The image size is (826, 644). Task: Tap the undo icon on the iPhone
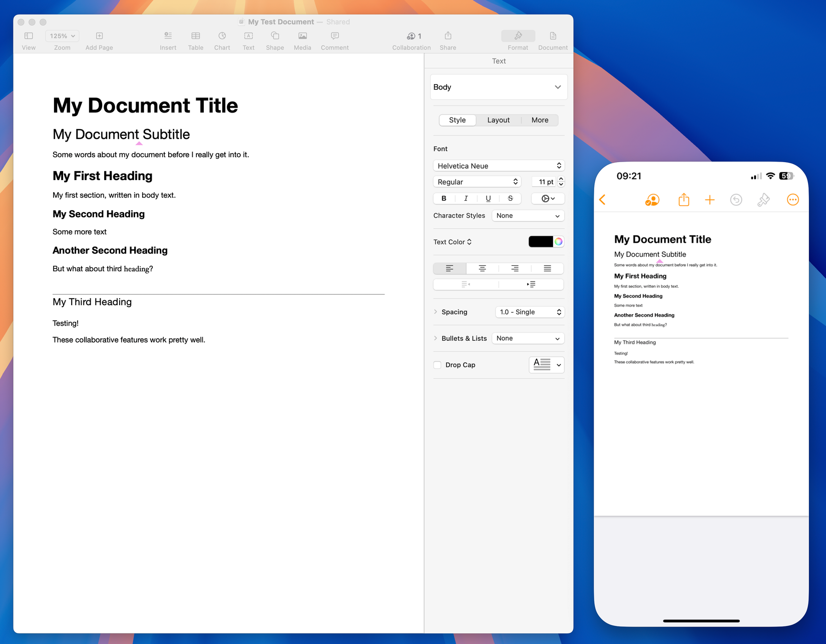(736, 199)
